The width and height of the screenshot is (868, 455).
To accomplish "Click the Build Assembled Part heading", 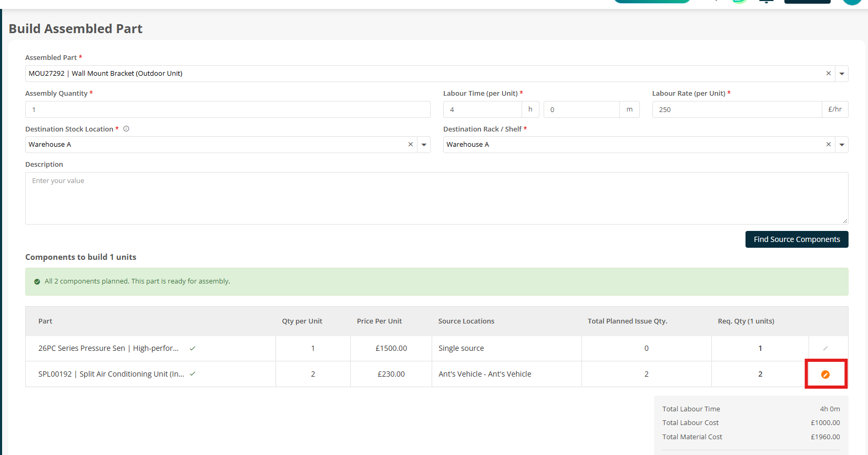I will (76, 29).
